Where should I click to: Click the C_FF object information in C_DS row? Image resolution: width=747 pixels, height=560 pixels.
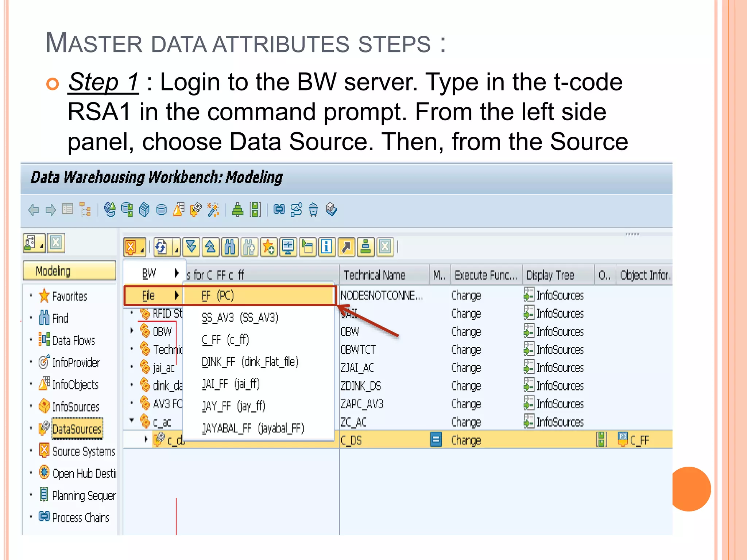tap(634, 440)
